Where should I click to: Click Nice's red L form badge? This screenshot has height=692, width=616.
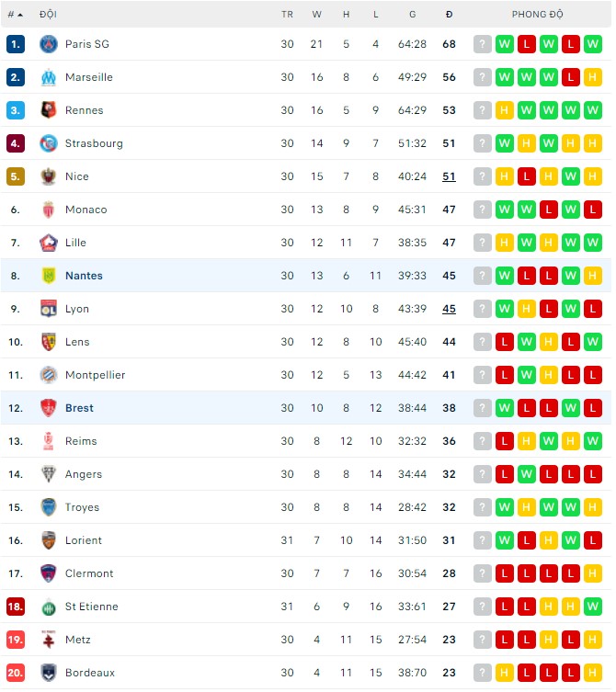(x=527, y=176)
